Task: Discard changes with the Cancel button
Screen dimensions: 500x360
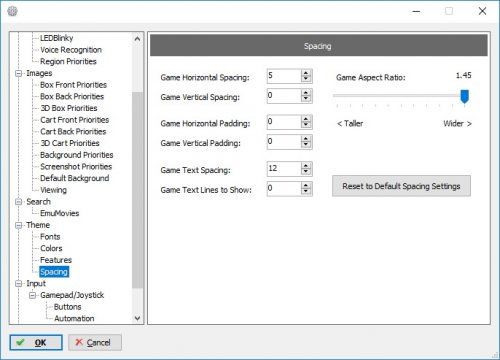Action: pos(95,342)
